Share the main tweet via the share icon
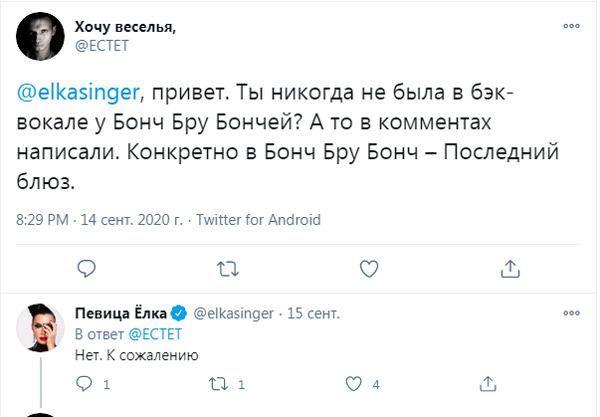The image size is (600, 417). (x=511, y=267)
